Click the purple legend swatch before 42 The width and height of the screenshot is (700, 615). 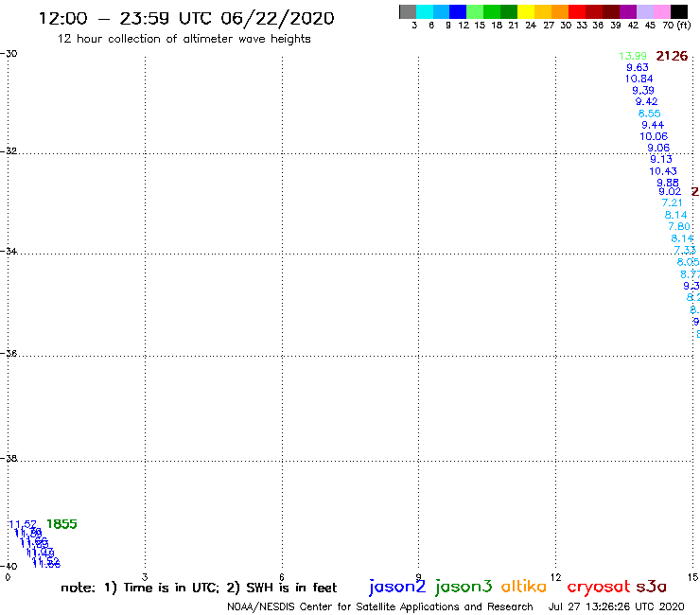click(628, 11)
